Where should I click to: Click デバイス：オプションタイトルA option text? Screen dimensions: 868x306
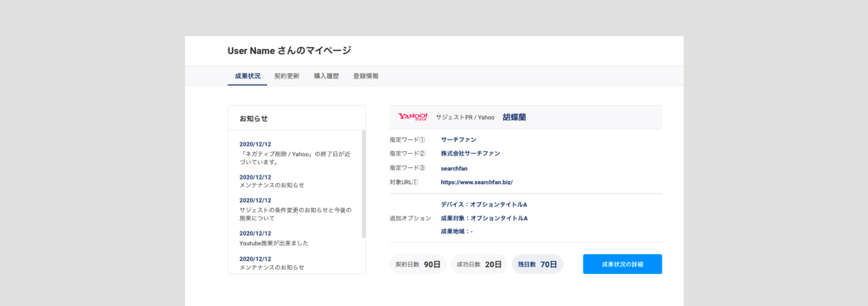(484, 205)
